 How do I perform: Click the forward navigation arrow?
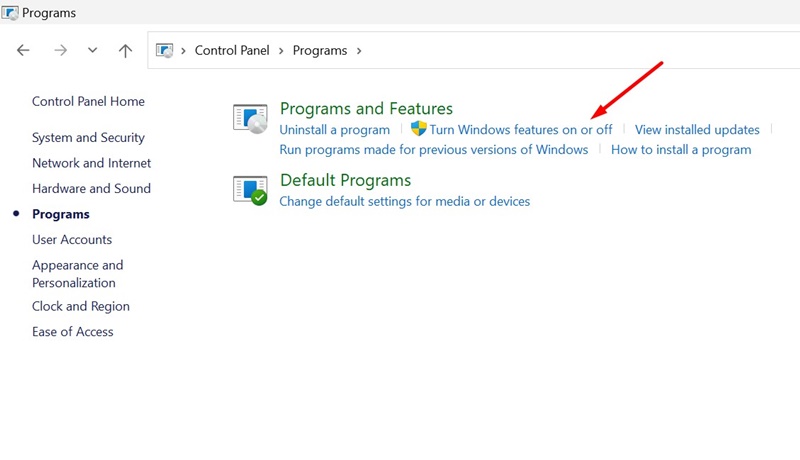pyautogui.click(x=59, y=51)
